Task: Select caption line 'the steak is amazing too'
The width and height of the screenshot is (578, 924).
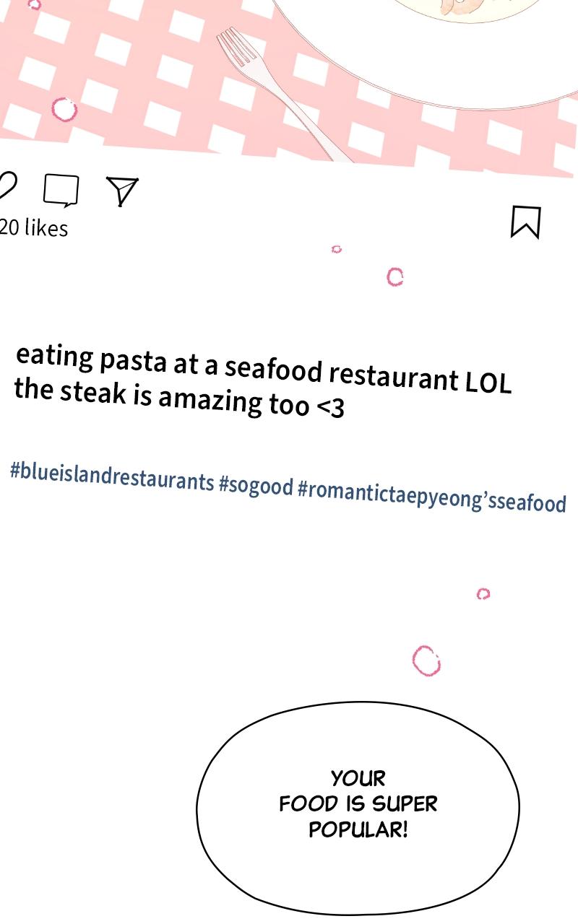Action: click(x=179, y=398)
